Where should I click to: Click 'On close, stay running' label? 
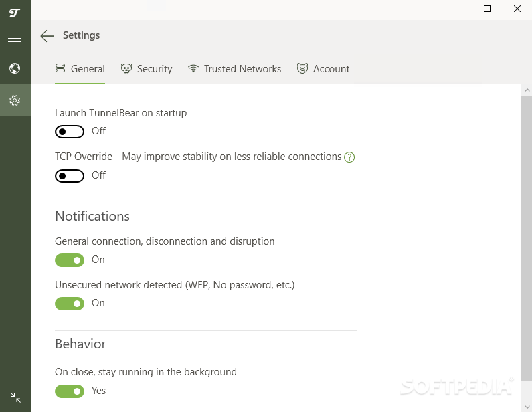[146, 372]
